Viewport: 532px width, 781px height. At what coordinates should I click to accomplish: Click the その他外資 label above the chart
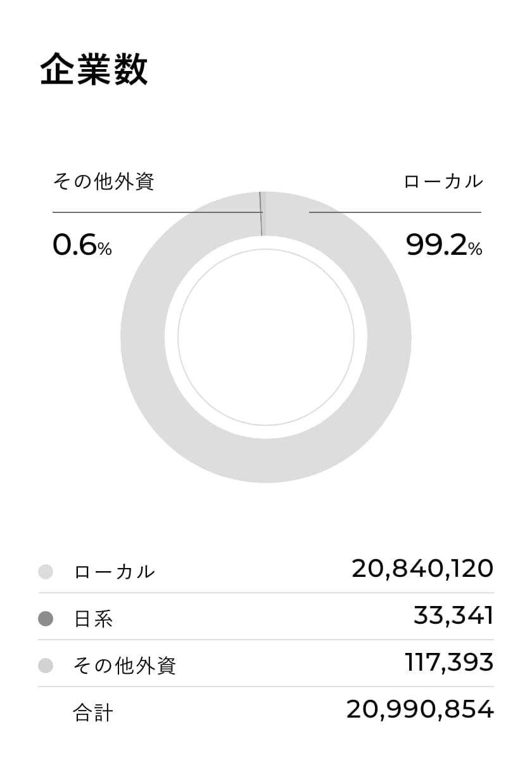(103, 182)
